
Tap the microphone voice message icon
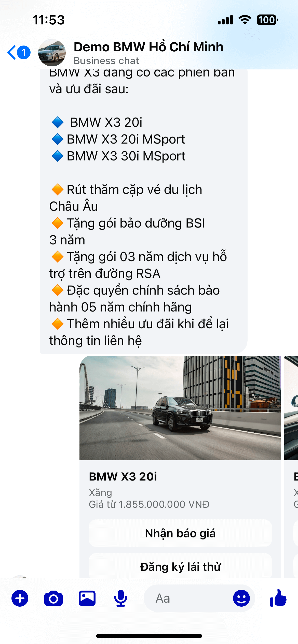[121, 598]
